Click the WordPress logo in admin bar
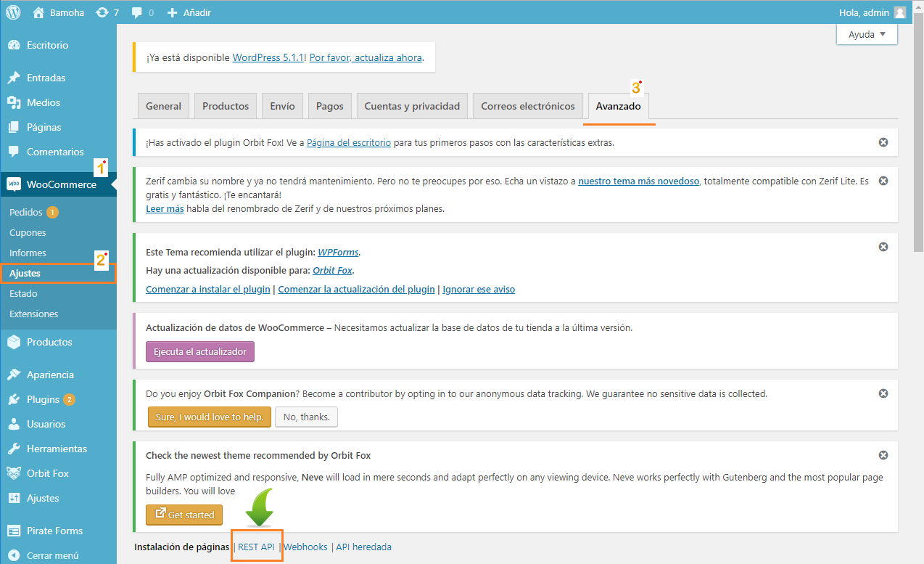This screenshot has width=924, height=564. [14, 12]
